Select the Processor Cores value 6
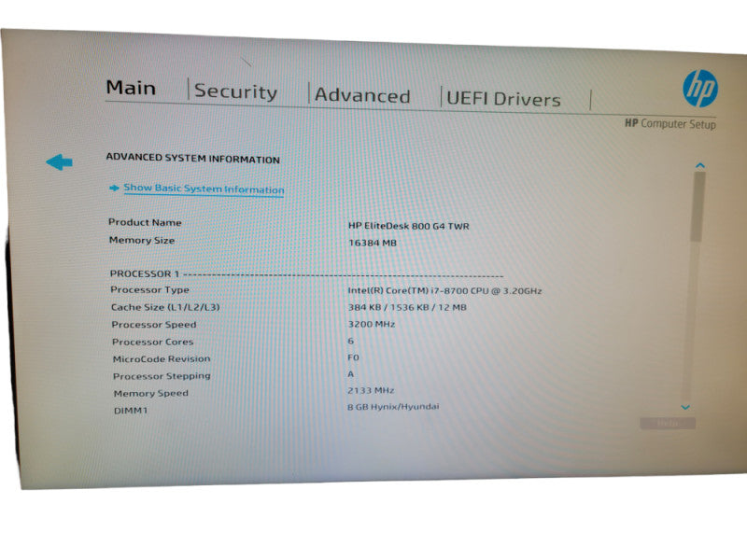This screenshot has height=560, width=747. tap(351, 341)
